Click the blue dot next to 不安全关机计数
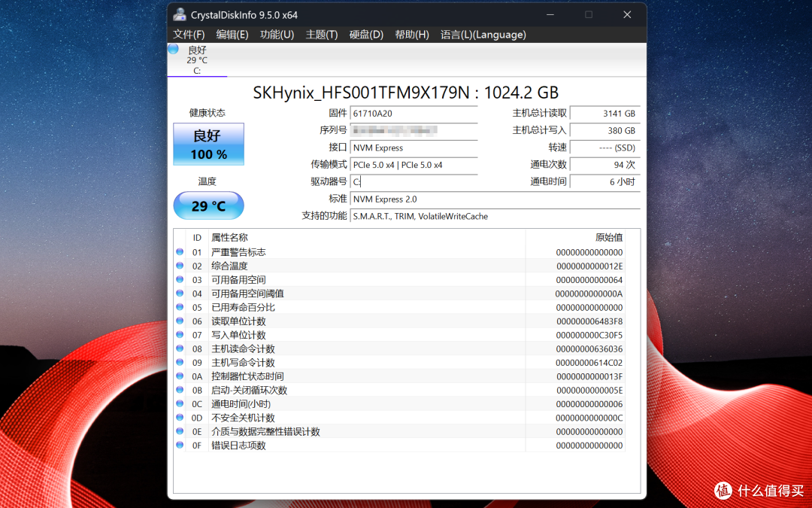The height and width of the screenshot is (508, 812). [179, 418]
